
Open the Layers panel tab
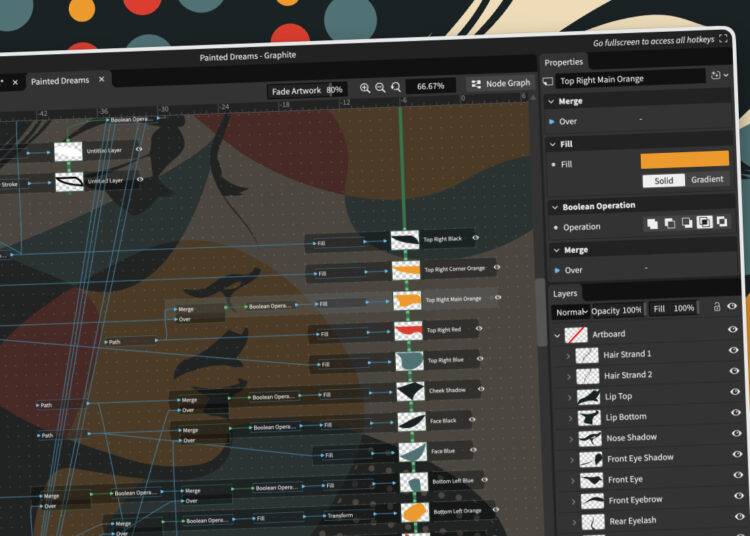click(x=565, y=294)
